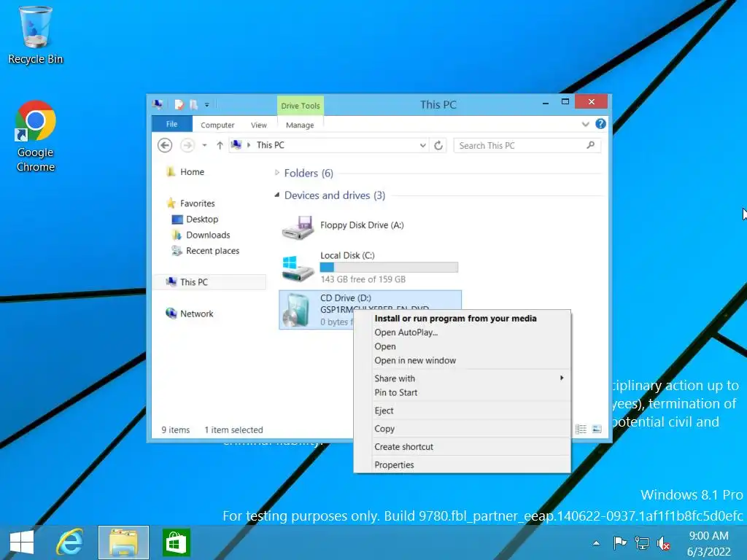Switch to Details view in status bar
Image resolution: width=747 pixels, height=560 pixels.
(581, 429)
